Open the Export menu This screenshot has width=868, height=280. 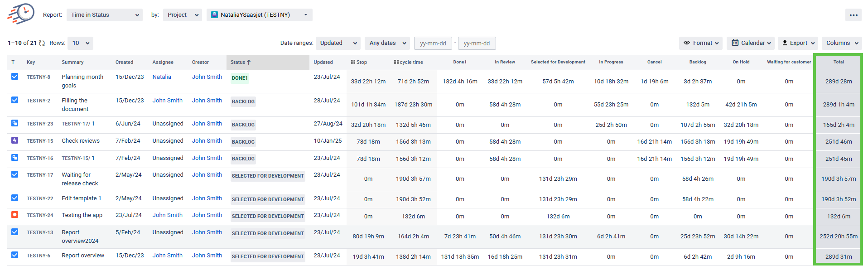tap(798, 43)
